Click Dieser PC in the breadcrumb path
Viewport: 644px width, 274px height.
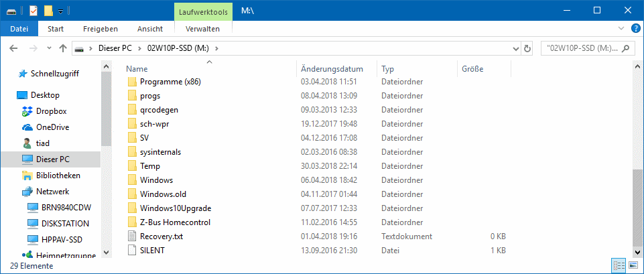[x=114, y=48]
